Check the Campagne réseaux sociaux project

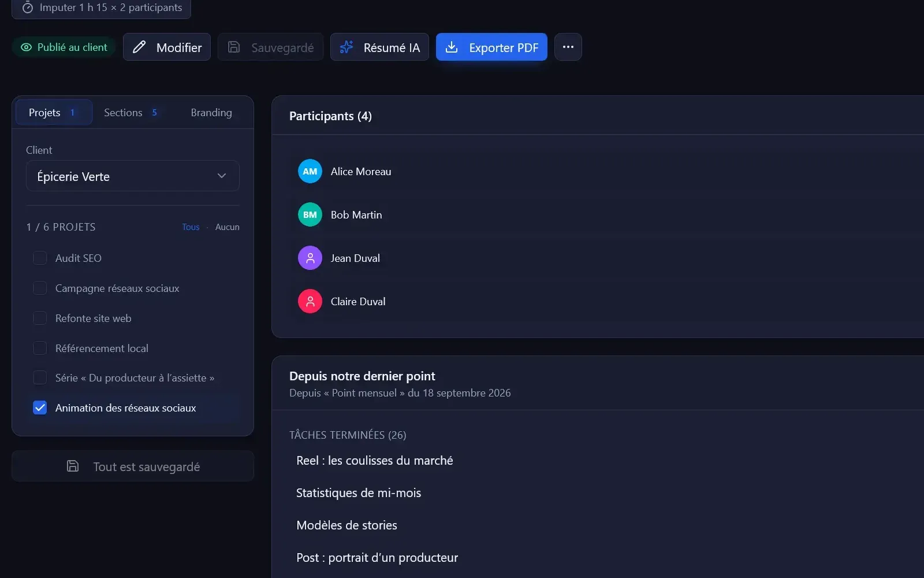coord(40,288)
